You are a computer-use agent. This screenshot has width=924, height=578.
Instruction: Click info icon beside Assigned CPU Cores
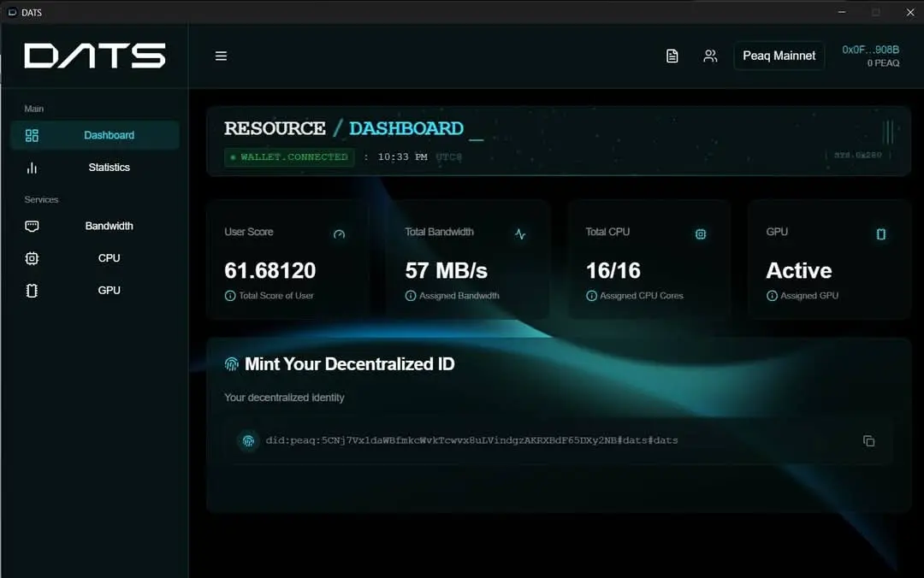click(x=591, y=296)
